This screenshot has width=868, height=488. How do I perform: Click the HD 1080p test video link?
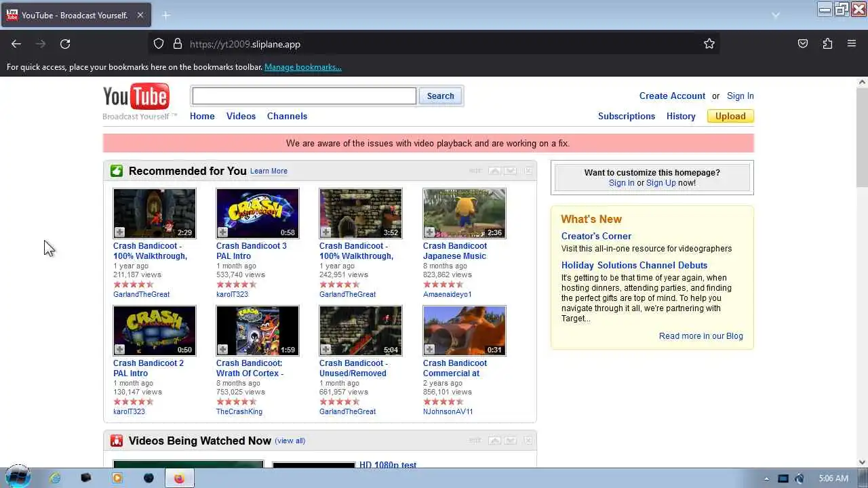388,465
